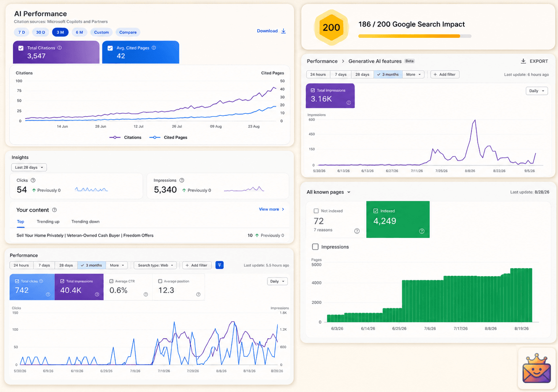The height and width of the screenshot is (392, 558).
Task: Click help icon beside Your content heading
Action: (x=54, y=210)
